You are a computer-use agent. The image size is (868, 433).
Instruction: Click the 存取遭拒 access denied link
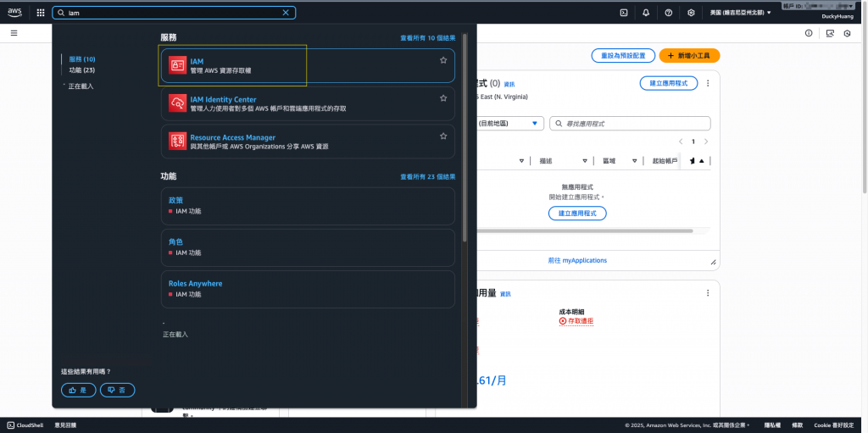coord(576,321)
